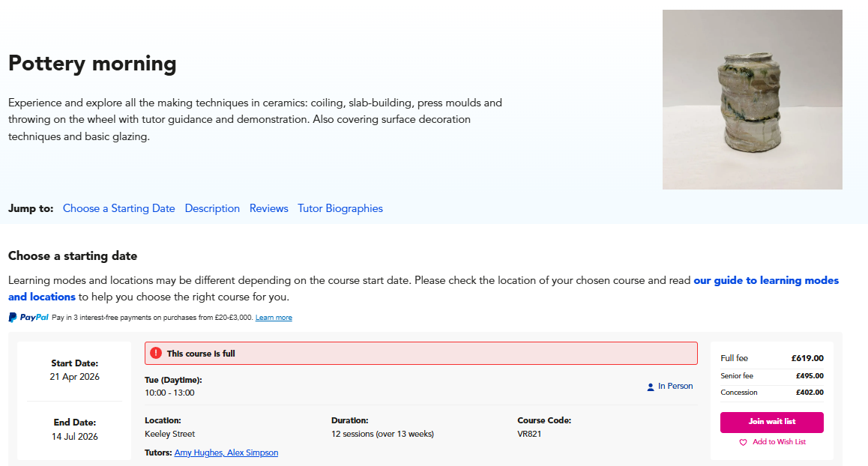Go to the Reviews section
This screenshot has width=868, height=466.
tap(268, 208)
